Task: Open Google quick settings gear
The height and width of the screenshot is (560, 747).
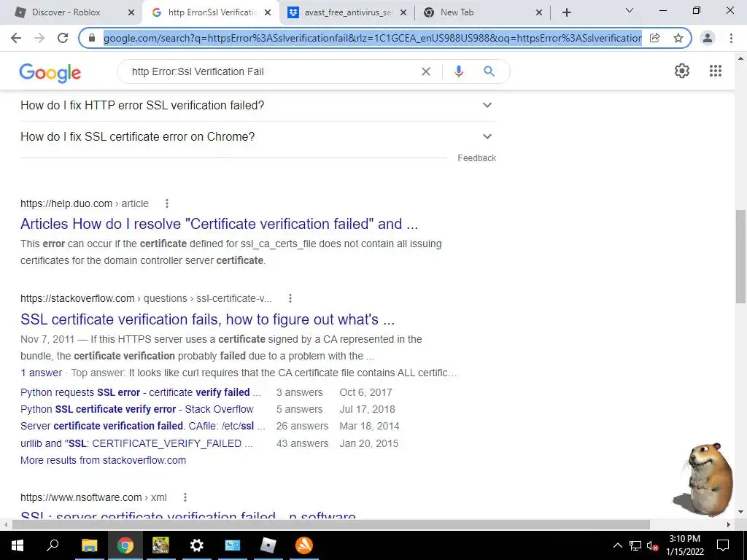Action: (x=682, y=71)
